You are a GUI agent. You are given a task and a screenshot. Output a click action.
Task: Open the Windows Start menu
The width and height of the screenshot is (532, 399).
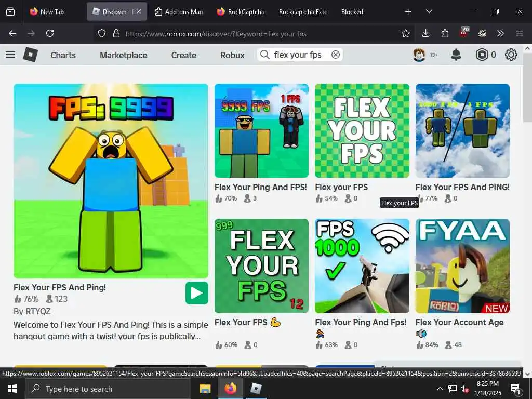(x=12, y=389)
